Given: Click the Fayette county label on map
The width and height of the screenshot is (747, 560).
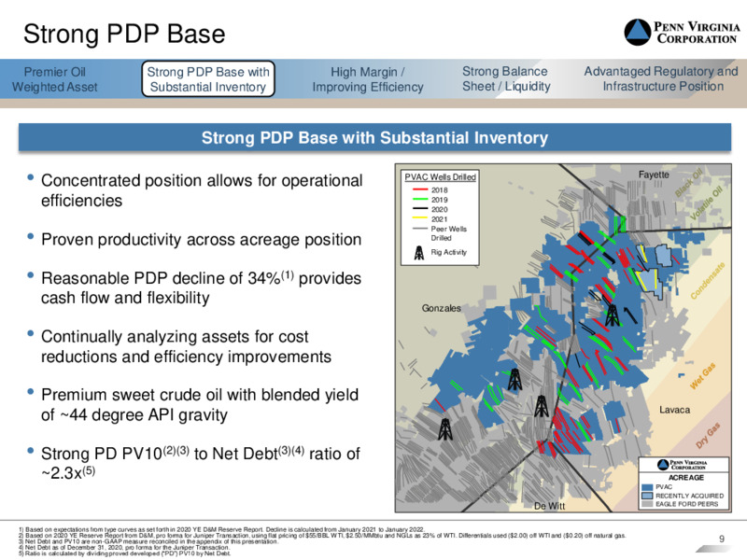Looking at the screenshot, I should click(x=654, y=175).
